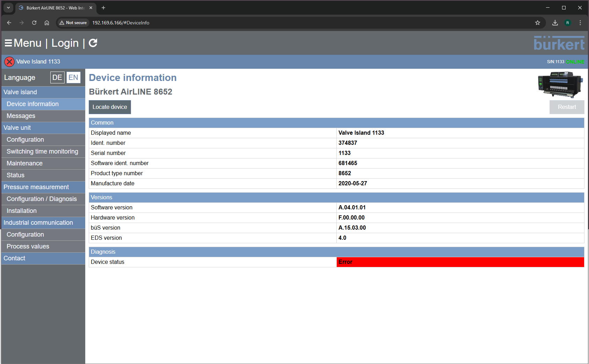Viewport: 589px width, 364px height.
Task: Click the Device information heading
Action: coord(133,78)
